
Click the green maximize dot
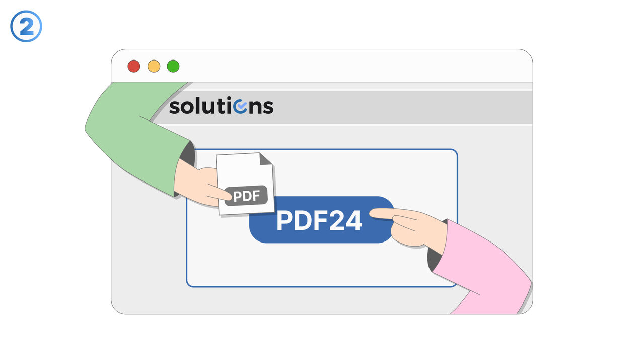[x=173, y=66]
